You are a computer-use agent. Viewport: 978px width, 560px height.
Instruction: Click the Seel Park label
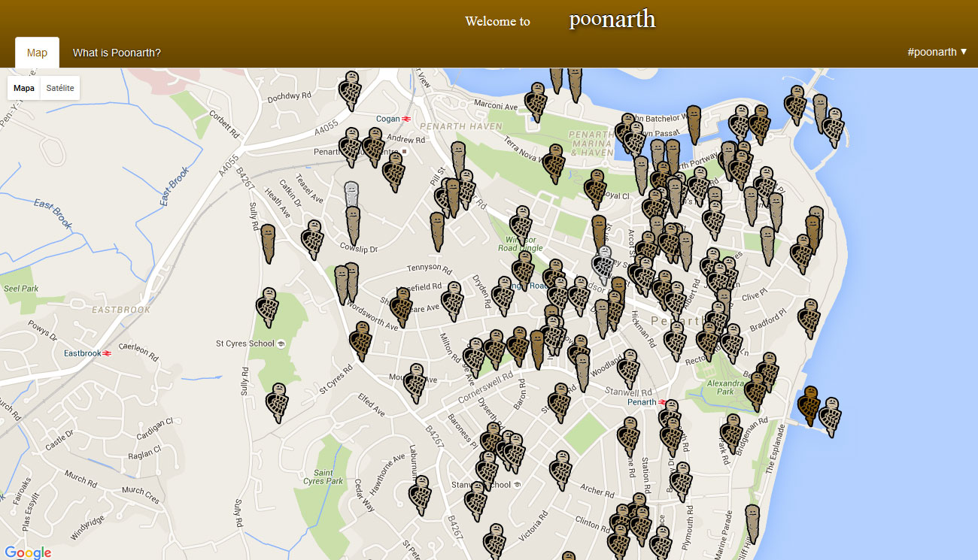pyautogui.click(x=21, y=289)
